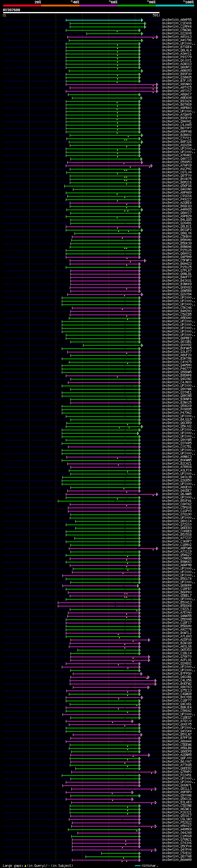This screenshot has height=868, width=197.
Task: Click the white query sequence bar
Action: [x=81, y=13]
